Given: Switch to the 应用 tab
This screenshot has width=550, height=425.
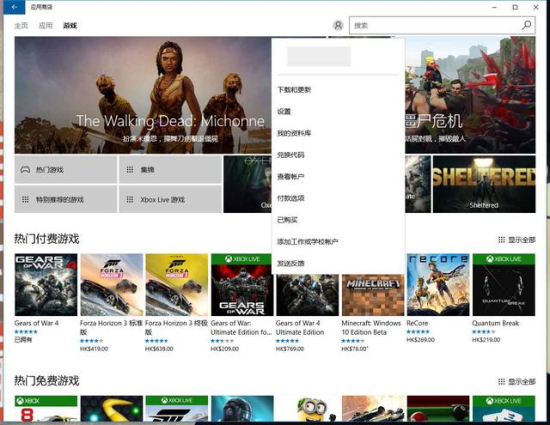Looking at the screenshot, I should click(46, 26).
